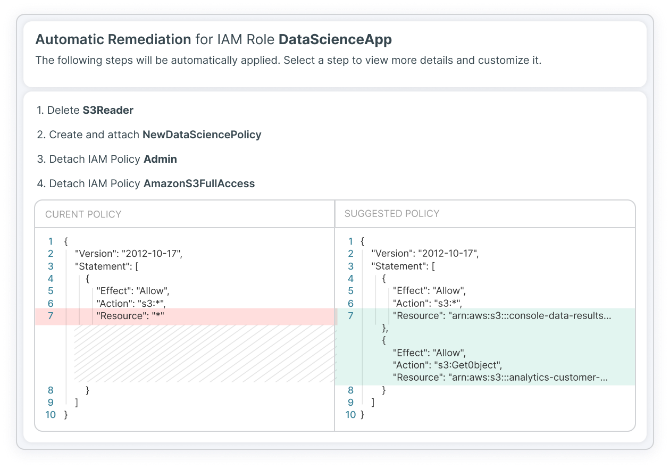
Task: Select step 1 Delete S3Reader
Action: [x=85, y=109]
